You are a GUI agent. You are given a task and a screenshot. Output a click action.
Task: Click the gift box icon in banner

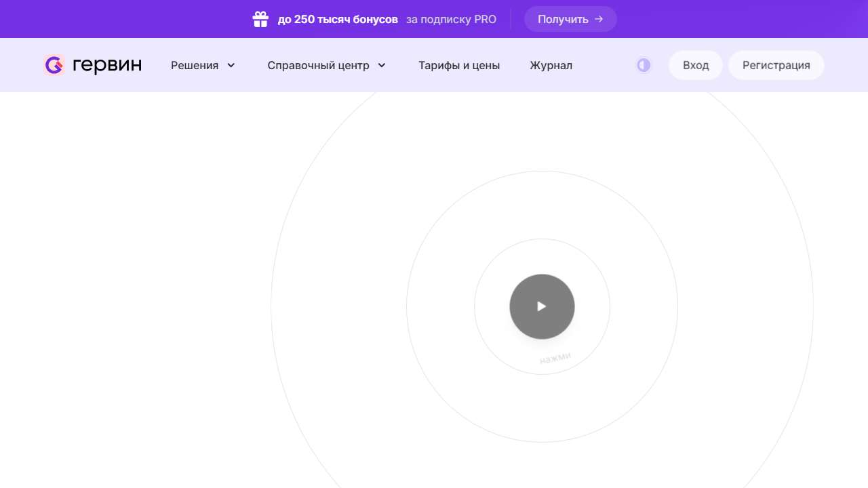coord(260,19)
